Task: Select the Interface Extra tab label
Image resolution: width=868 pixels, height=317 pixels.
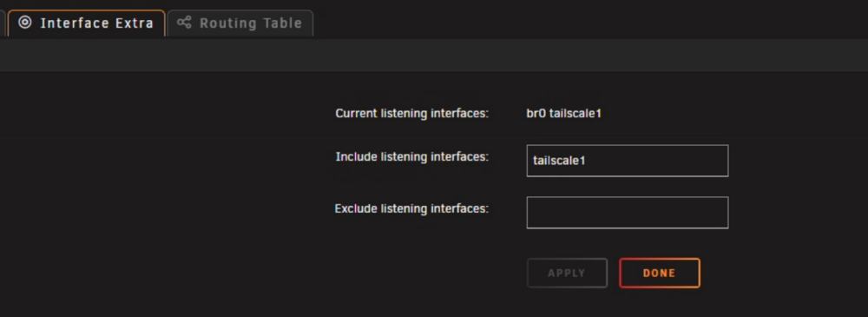Action: pyautogui.click(x=97, y=23)
